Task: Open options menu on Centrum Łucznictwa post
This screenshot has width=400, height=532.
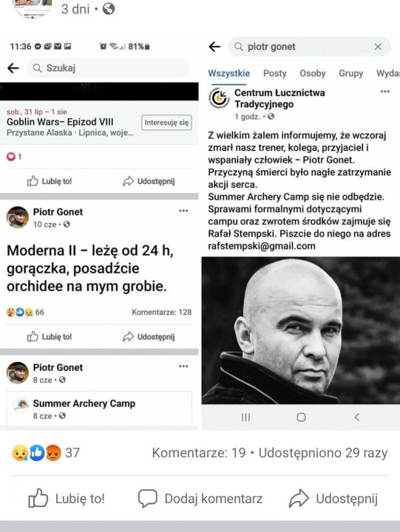Action: click(385, 92)
